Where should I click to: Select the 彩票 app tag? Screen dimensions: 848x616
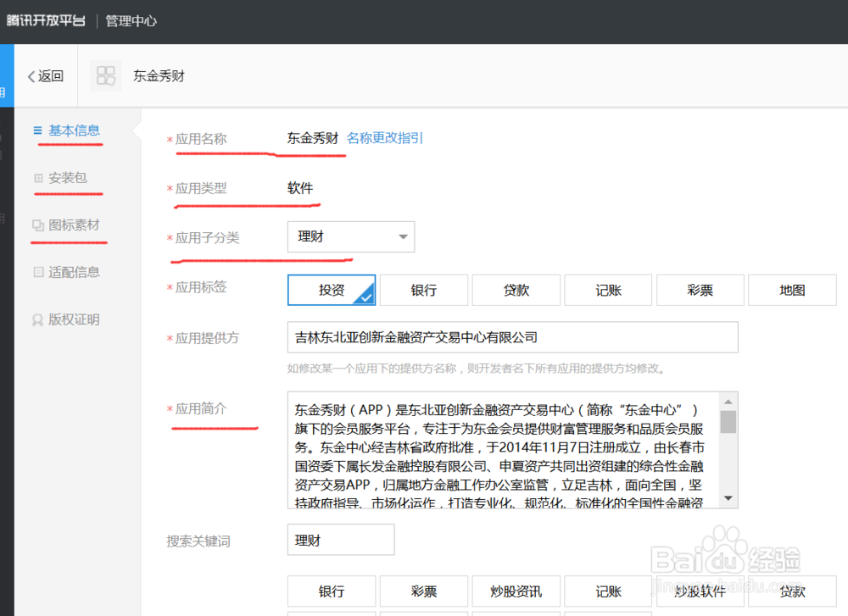700,290
